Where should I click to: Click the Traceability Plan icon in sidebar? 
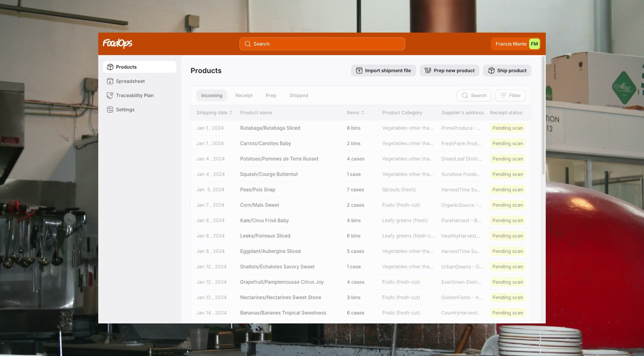coord(110,95)
